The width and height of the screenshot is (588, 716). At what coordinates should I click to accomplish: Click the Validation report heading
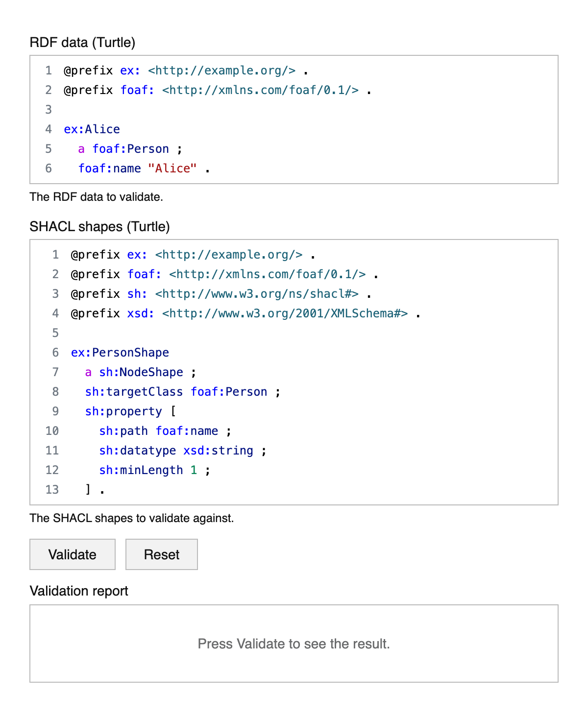coord(78,591)
